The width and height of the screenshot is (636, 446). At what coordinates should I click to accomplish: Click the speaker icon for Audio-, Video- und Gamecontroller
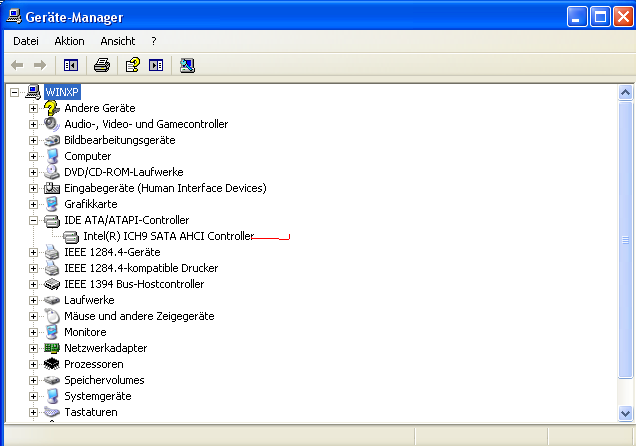[52, 124]
